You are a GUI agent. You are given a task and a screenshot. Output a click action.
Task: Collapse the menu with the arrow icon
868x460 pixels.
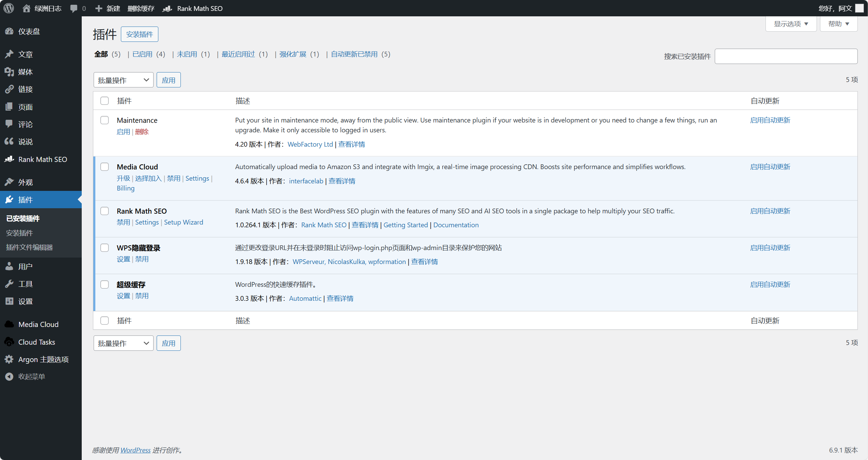9,377
